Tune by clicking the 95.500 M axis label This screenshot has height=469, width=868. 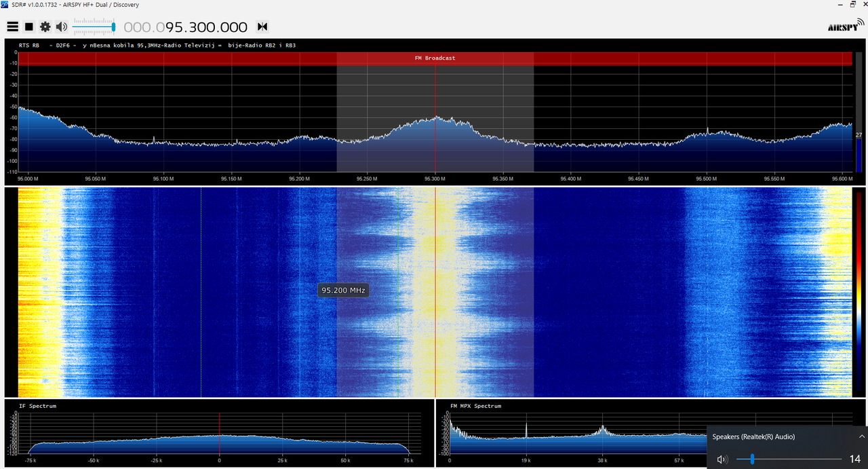point(707,179)
